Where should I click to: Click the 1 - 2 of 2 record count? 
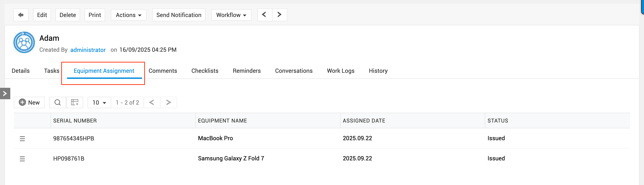[127, 102]
